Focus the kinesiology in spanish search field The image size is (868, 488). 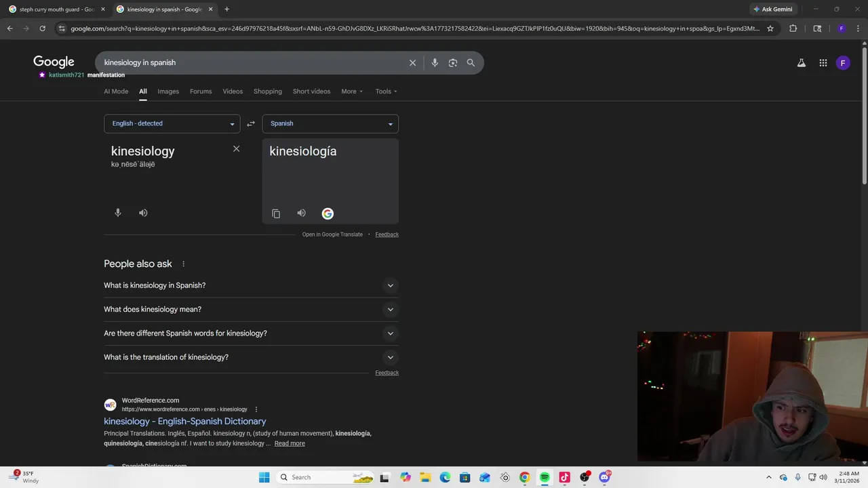[251, 62]
